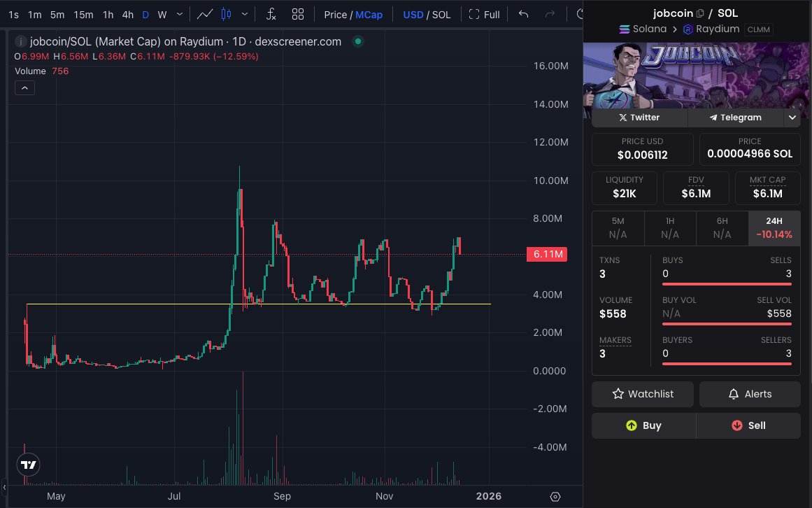Open the Twitter link button
Image resolution: width=812 pixels, height=508 pixels.
pos(639,118)
